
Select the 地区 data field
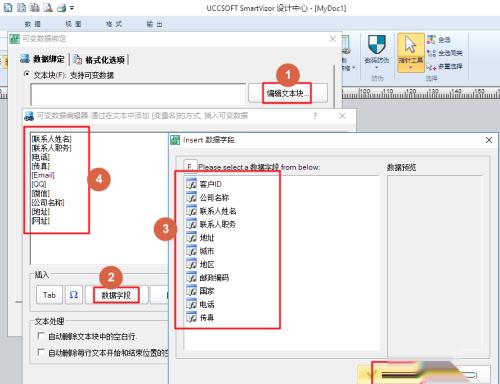[200, 264]
